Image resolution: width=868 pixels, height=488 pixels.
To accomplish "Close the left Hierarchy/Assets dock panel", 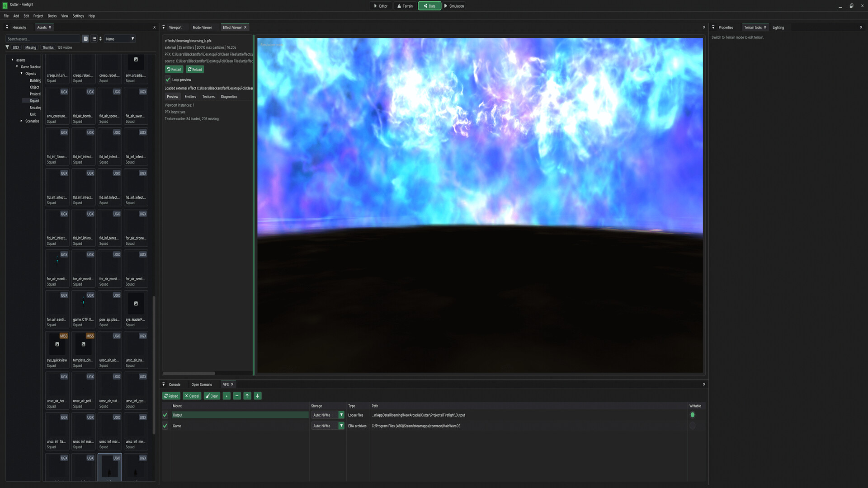I will point(155,27).
